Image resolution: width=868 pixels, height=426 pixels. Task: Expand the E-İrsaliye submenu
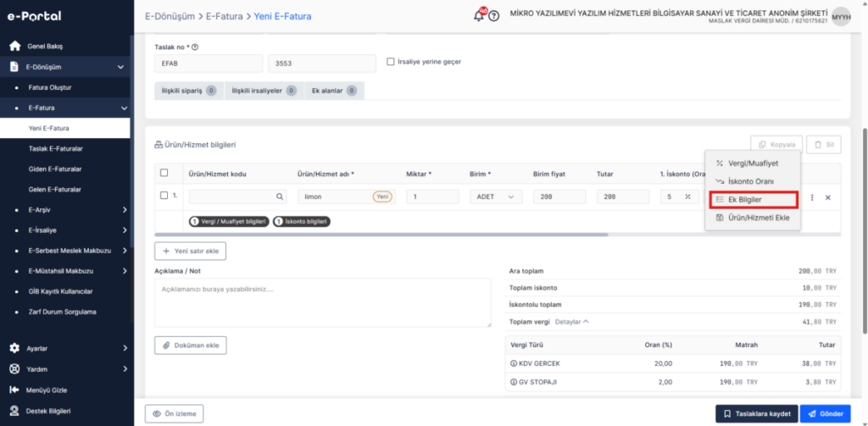point(125,230)
